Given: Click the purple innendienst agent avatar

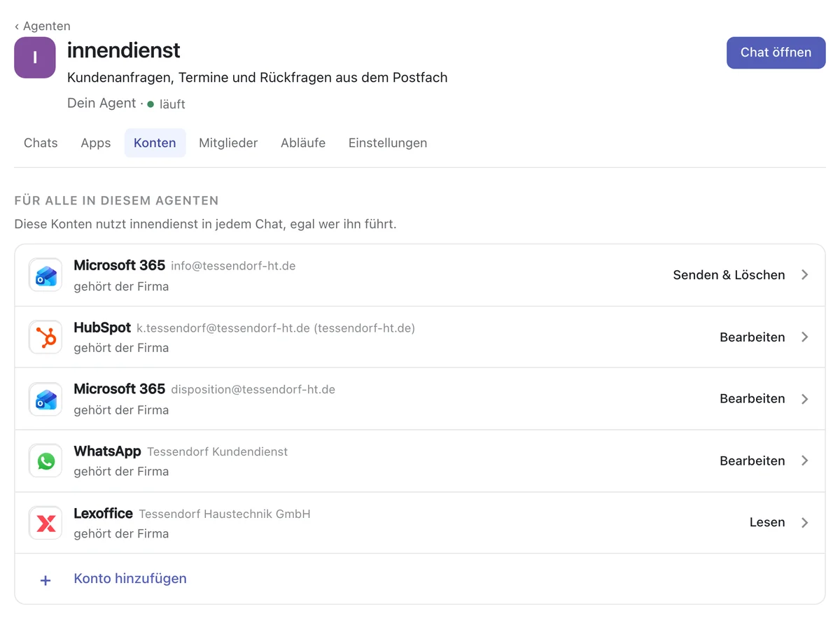Looking at the screenshot, I should click(35, 57).
